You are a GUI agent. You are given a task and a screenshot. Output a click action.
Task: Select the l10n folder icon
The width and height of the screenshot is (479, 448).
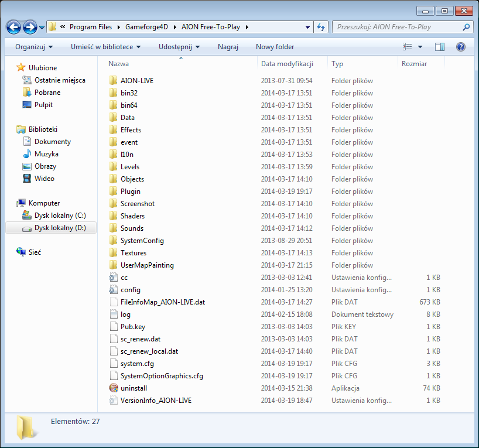click(113, 154)
